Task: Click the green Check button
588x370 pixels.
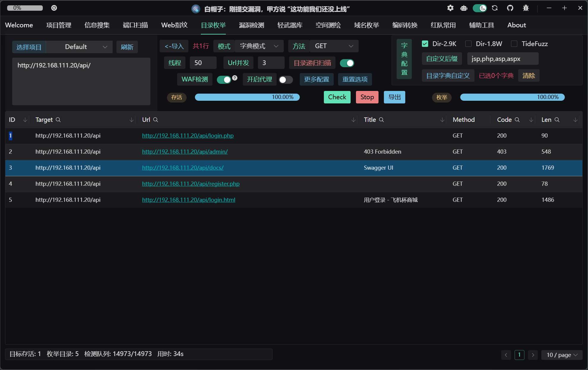Action: (x=337, y=97)
